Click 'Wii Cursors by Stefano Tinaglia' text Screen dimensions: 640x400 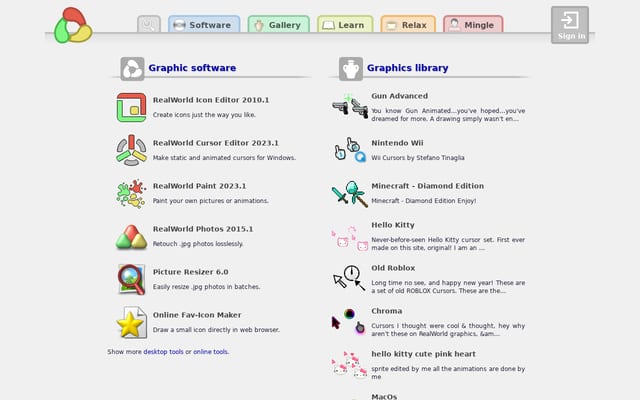click(418, 158)
